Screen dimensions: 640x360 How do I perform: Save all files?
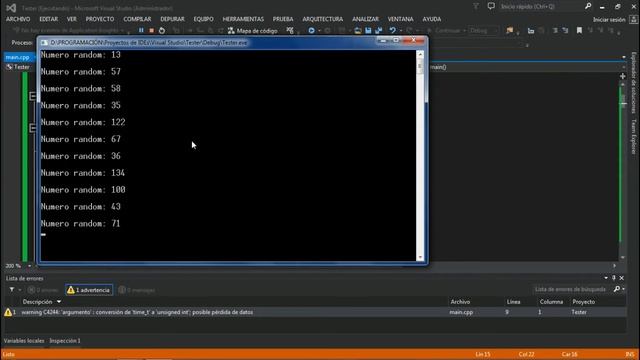pos(379,31)
